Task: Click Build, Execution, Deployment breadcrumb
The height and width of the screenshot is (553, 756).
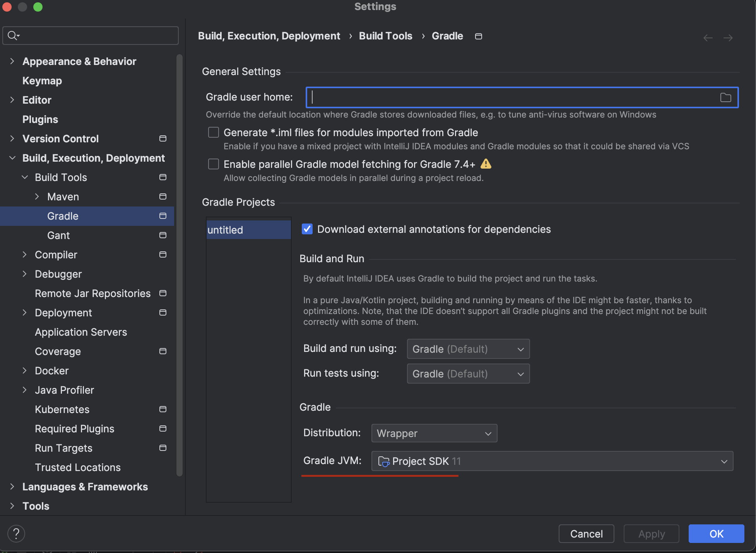Action: pos(269,36)
